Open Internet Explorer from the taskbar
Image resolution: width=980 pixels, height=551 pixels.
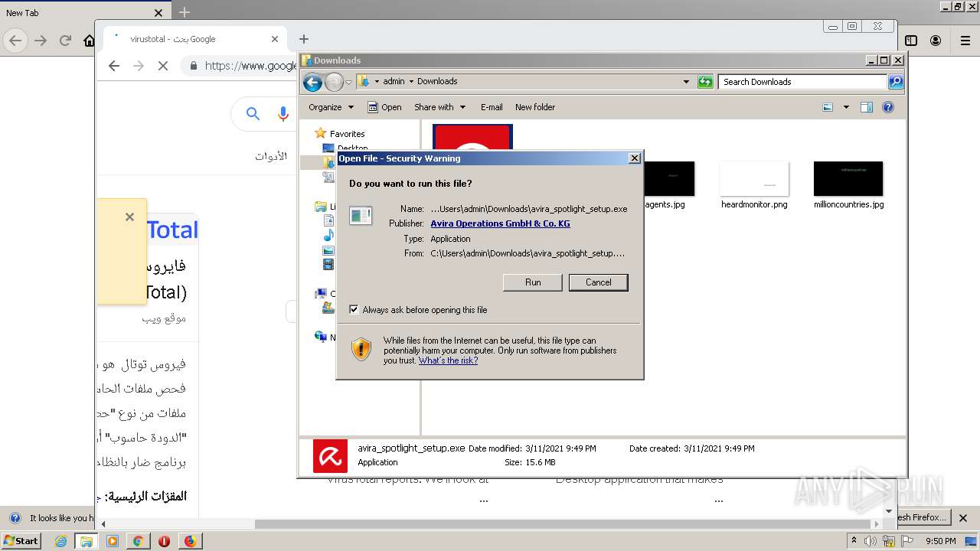point(61,541)
